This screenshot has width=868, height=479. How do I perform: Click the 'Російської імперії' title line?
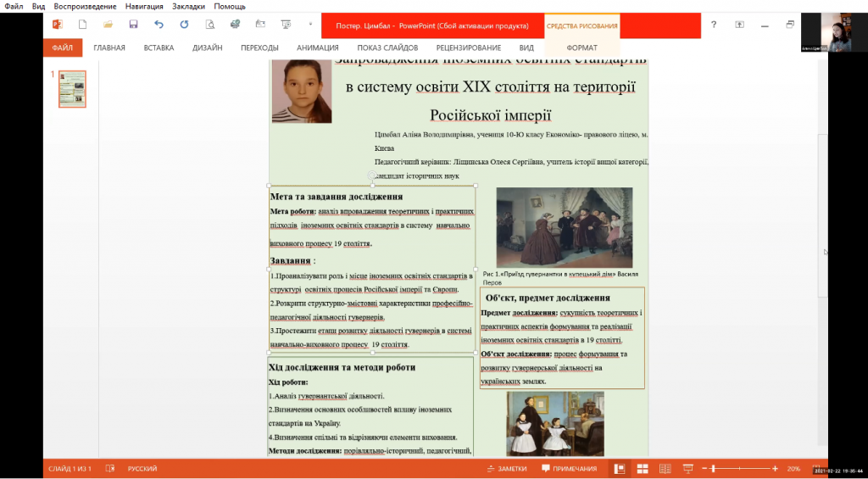[x=491, y=115]
